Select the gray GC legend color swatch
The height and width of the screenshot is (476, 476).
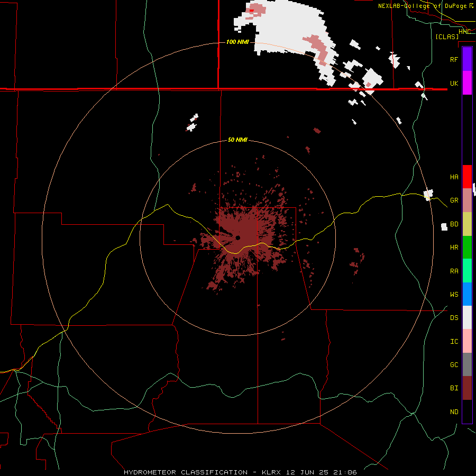click(467, 364)
